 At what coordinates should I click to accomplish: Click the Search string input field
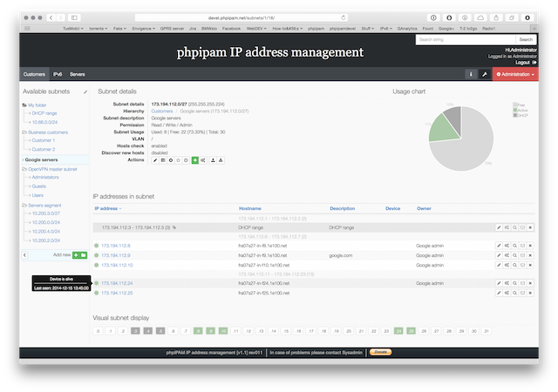pos(466,39)
